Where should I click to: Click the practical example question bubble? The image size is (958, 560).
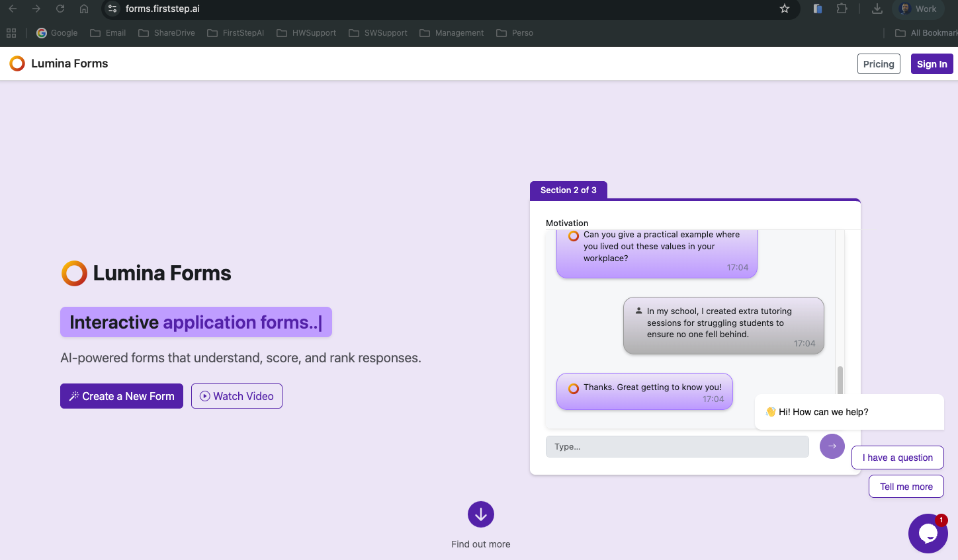[657, 254]
